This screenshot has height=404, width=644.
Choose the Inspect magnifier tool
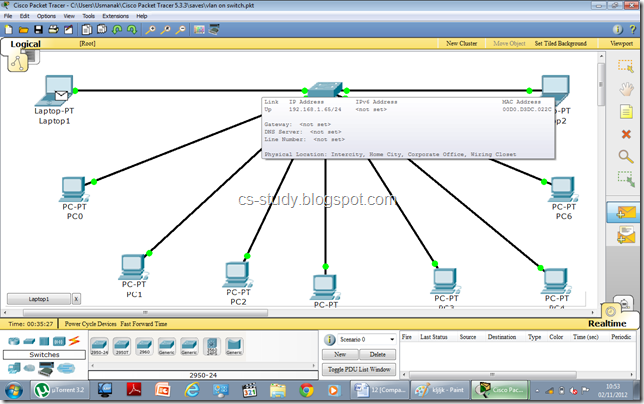(626, 156)
